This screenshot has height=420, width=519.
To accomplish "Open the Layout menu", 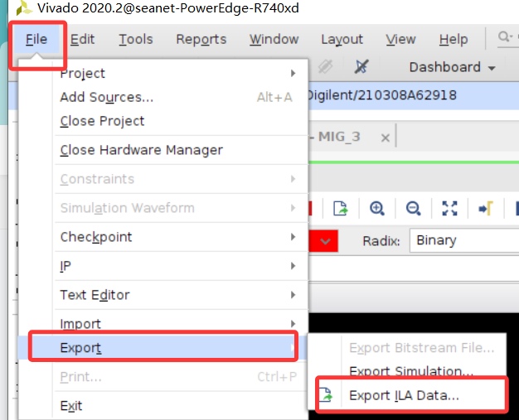I will pos(342,40).
